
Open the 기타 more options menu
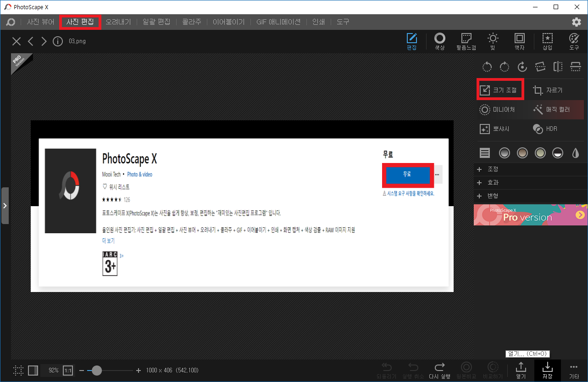tap(574, 371)
